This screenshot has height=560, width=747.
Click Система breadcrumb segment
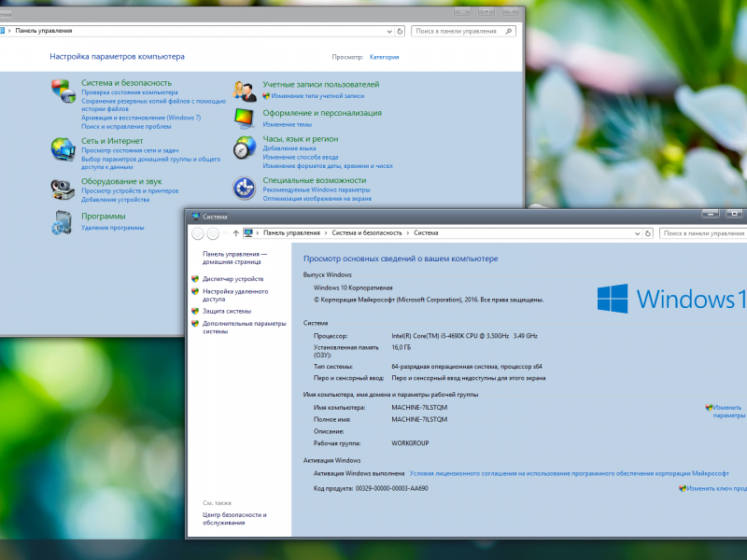click(426, 232)
